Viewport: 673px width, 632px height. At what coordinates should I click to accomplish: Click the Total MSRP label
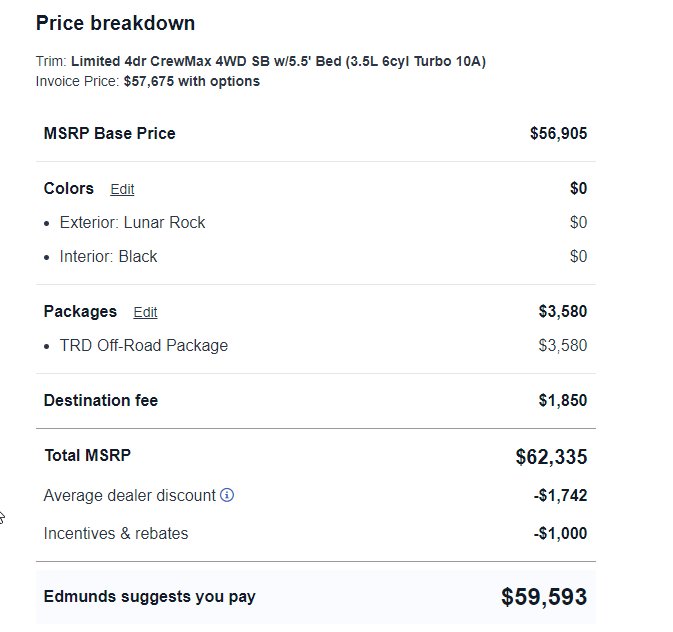tap(88, 455)
